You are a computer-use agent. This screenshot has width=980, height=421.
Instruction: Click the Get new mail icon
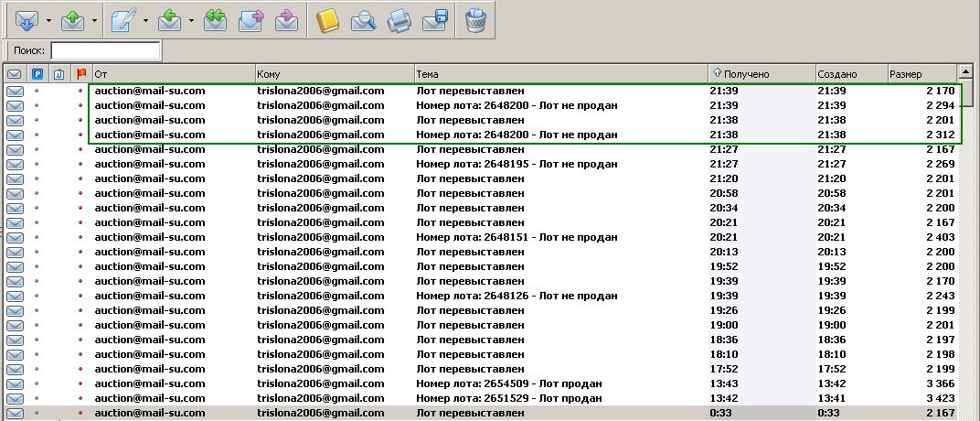(x=27, y=20)
